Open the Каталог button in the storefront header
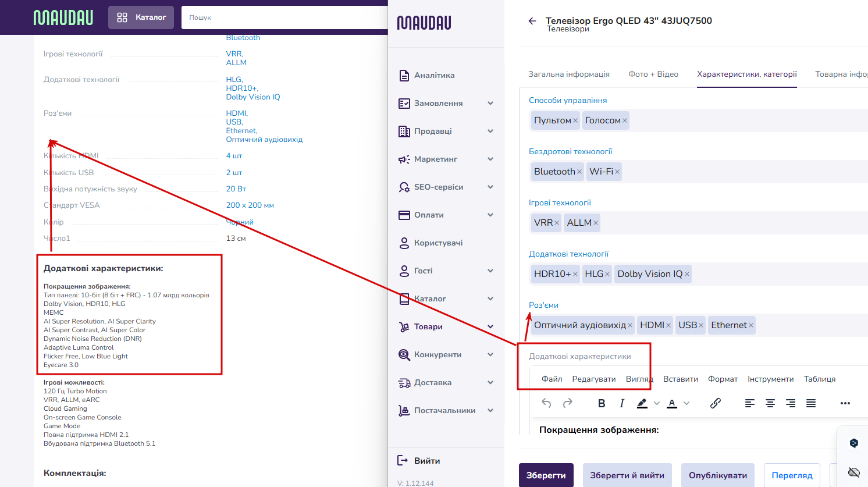Image resolution: width=868 pixels, height=487 pixels. tap(141, 17)
